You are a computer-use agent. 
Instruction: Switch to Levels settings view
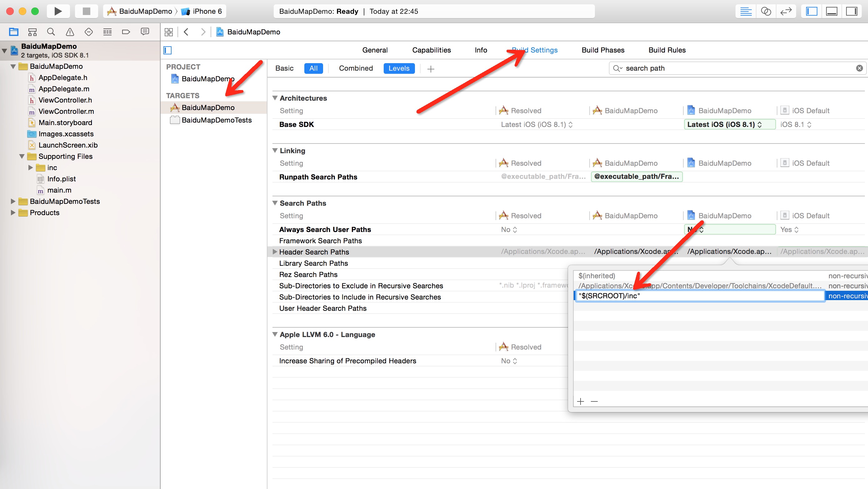coord(399,68)
